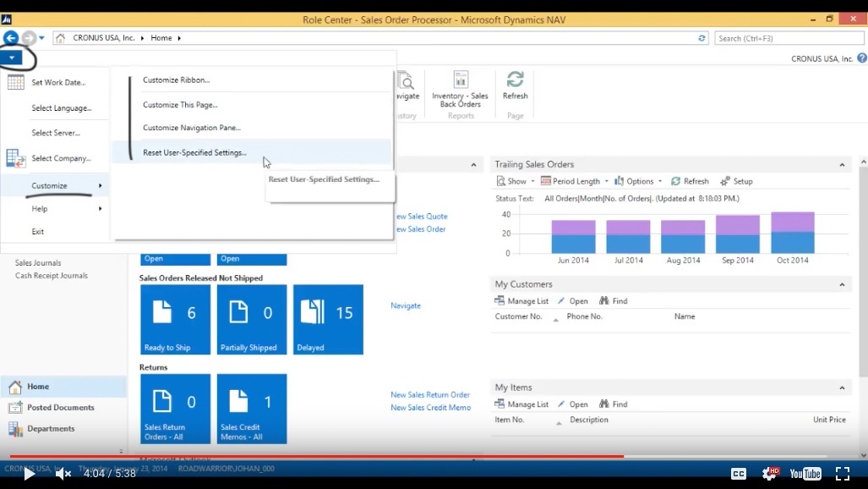The image size is (868, 489).
Task: Click Open in My Items toolbar
Action: tap(572, 404)
